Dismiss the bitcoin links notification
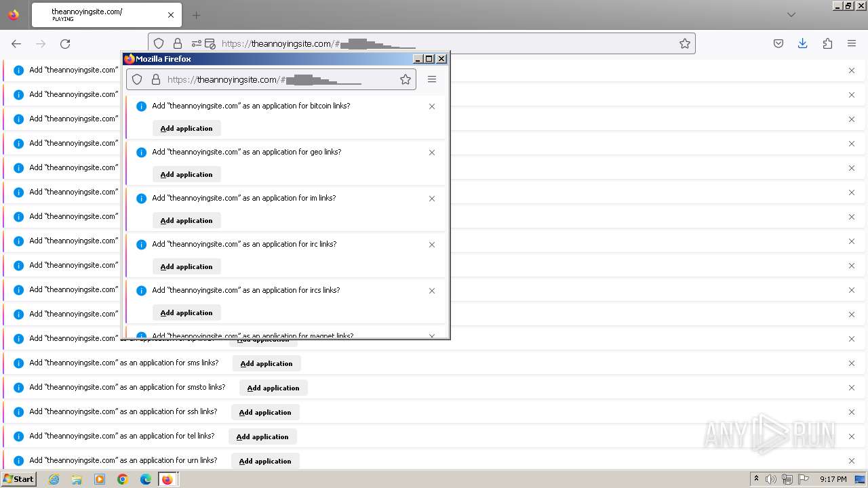This screenshot has height=488, width=868. 432,106
